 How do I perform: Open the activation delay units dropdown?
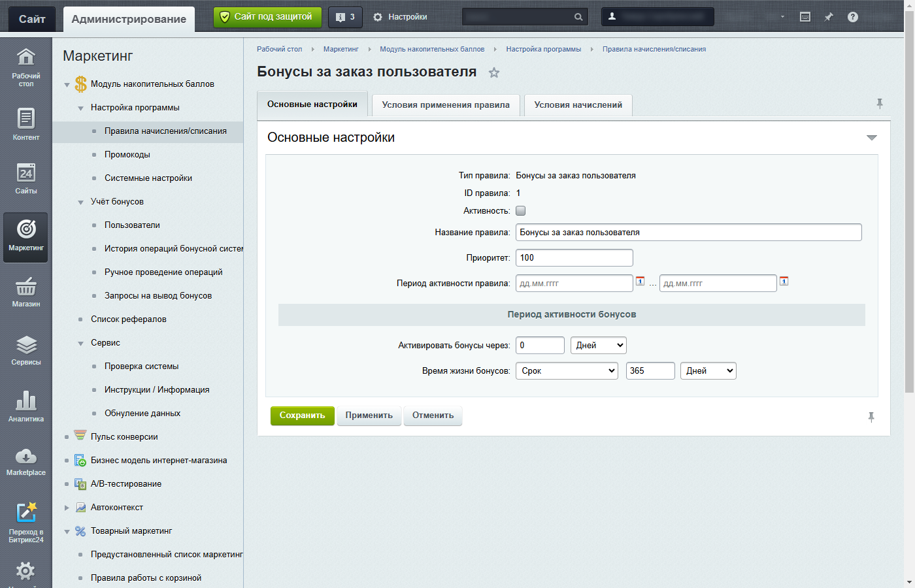click(x=599, y=345)
